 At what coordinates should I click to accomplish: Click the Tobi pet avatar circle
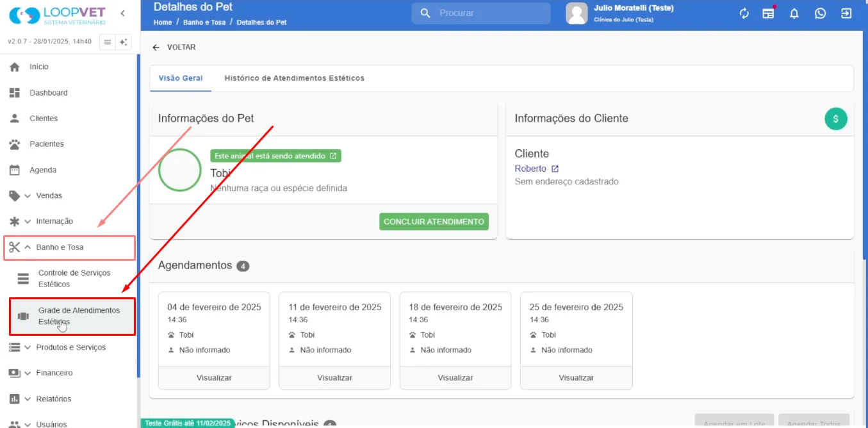[180, 170]
